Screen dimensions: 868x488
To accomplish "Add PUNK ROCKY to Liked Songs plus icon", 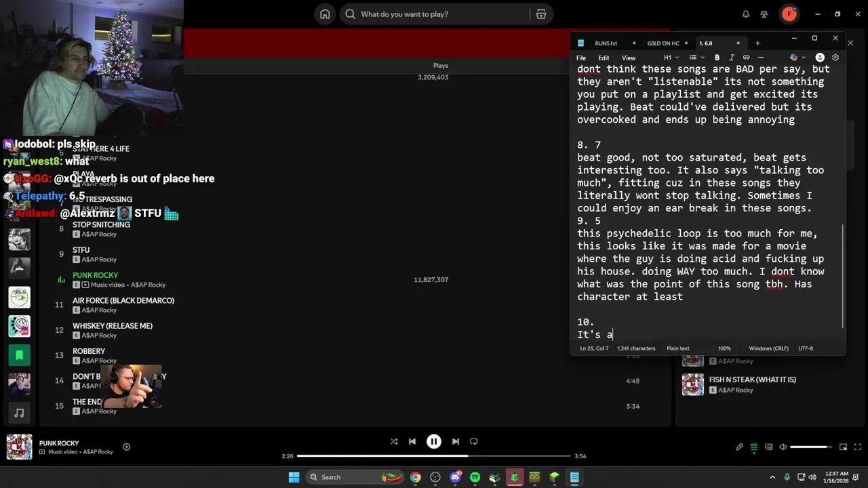I will pyautogui.click(x=126, y=447).
